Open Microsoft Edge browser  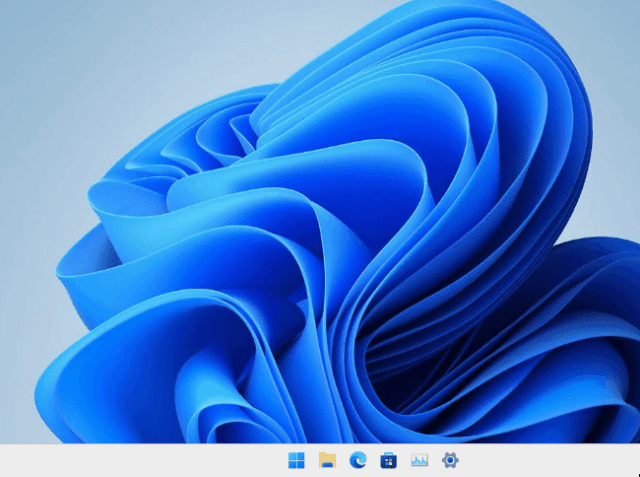358,460
